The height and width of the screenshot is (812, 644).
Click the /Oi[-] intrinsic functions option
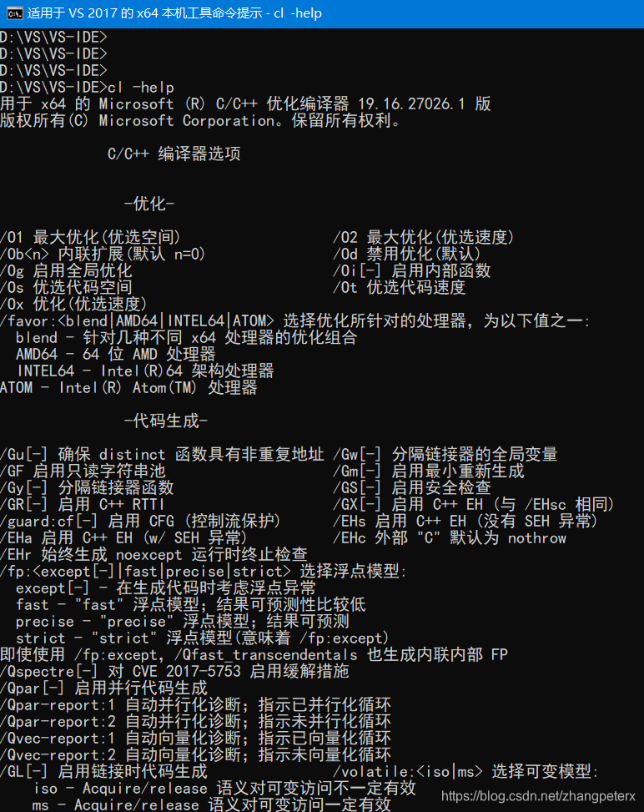click(411, 270)
